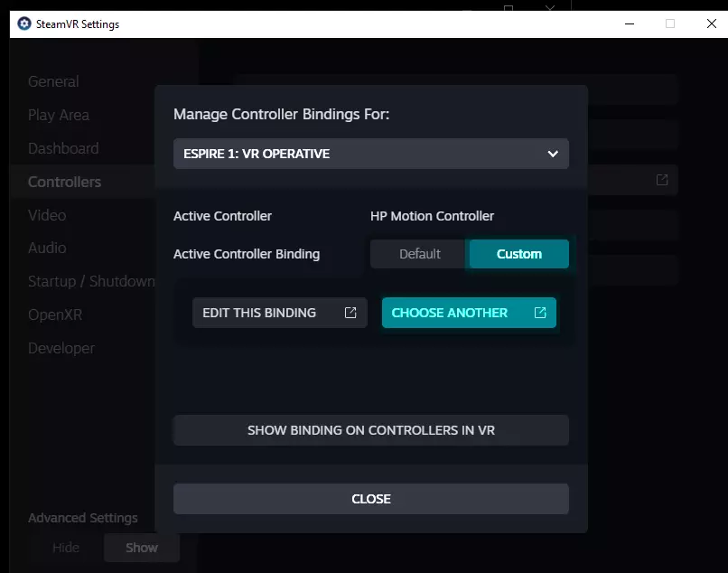Expand the ESPIRE 1: VR OPERATIVE dropdown arrow
Viewport: 728px width, 573px height.
553,154
